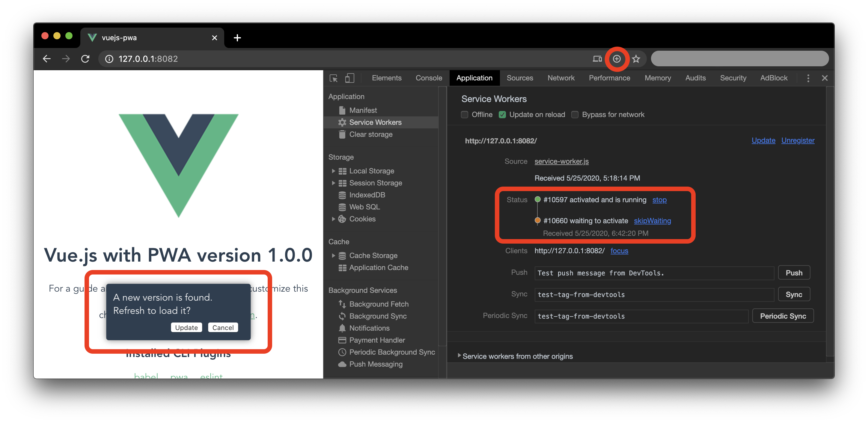Uncheck Update on reload
The image size is (868, 423).
click(502, 115)
